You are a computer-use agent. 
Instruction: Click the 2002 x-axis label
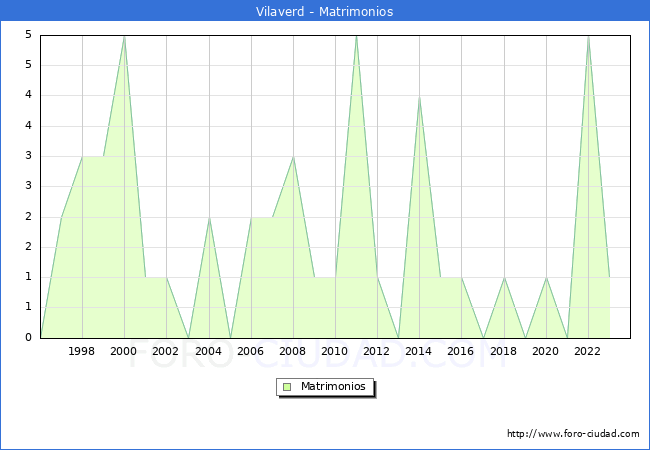pyautogui.click(x=165, y=351)
